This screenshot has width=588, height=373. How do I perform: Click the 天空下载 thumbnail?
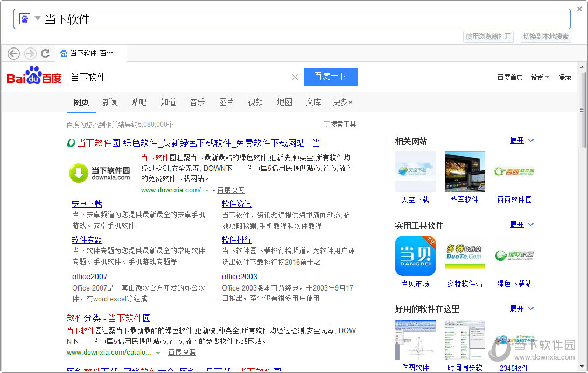(415, 171)
